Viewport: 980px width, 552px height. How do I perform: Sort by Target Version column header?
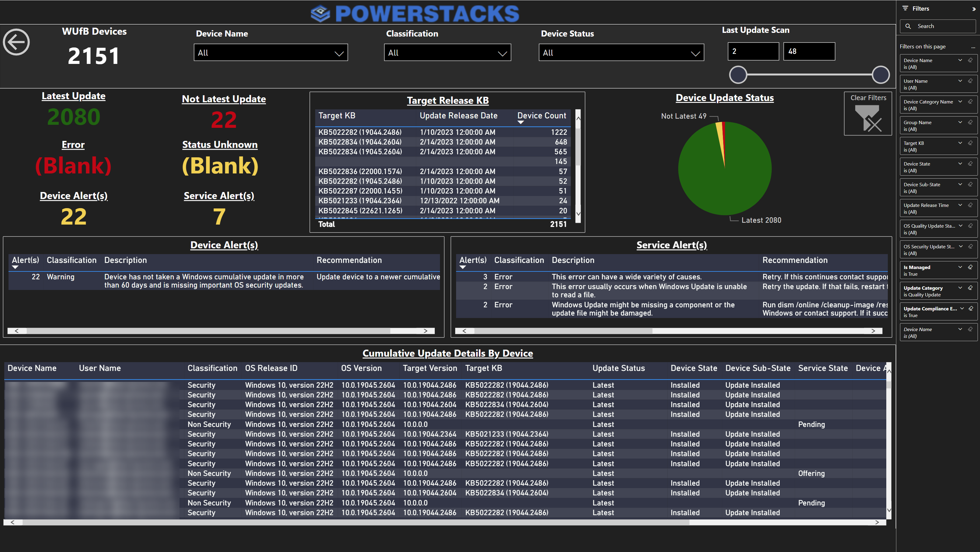[x=430, y=368]
